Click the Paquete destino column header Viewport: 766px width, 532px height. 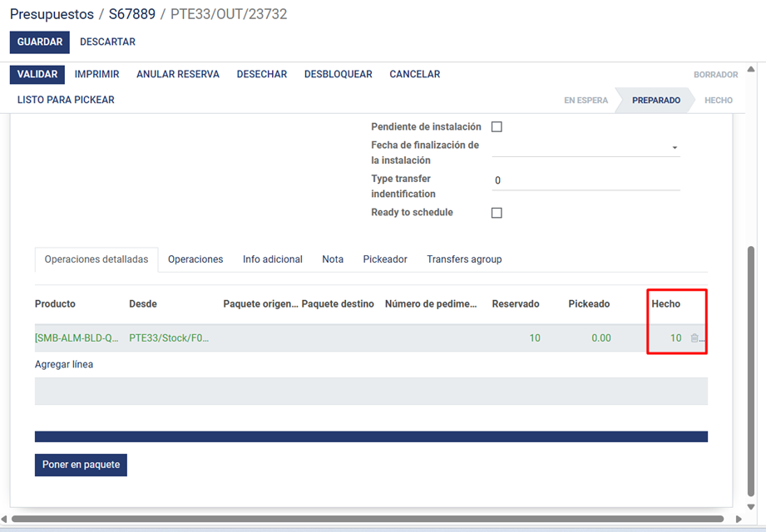pos(338,304)
